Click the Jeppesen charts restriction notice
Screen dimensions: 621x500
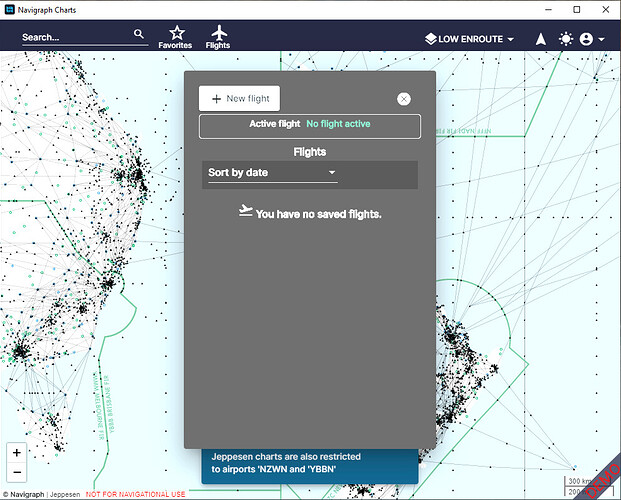pos(310,466)
